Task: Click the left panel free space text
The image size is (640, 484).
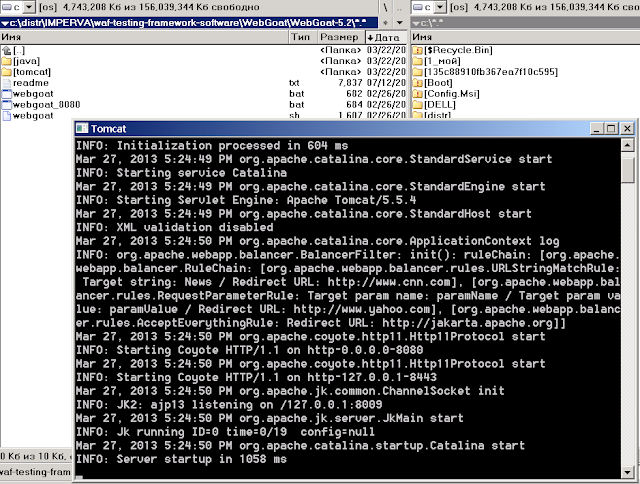Action: click(x=161, y=7)
